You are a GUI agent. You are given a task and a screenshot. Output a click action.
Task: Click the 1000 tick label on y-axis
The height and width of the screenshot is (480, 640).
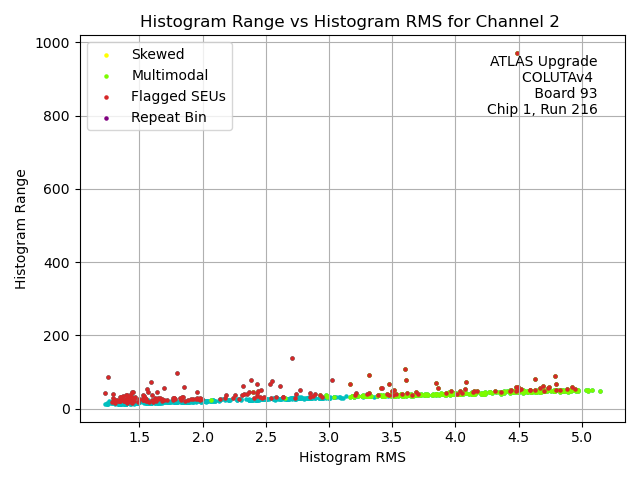[x=53, y=43]
